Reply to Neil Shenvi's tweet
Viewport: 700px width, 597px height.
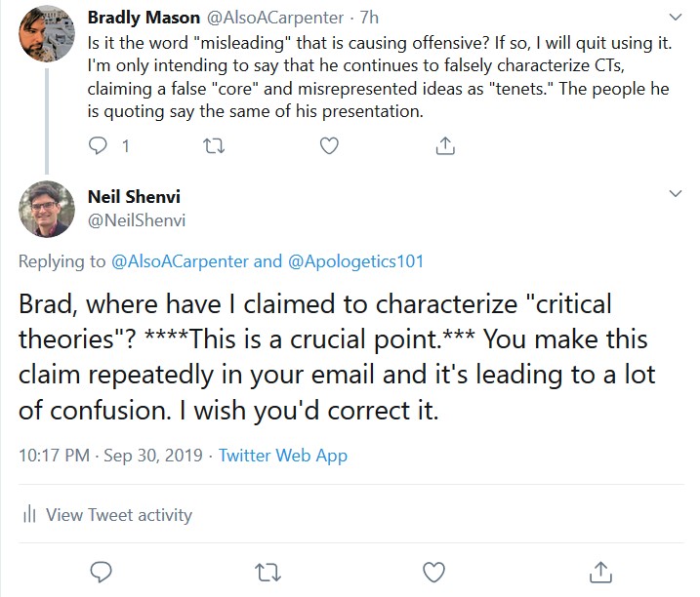click(x=99, y=570)
